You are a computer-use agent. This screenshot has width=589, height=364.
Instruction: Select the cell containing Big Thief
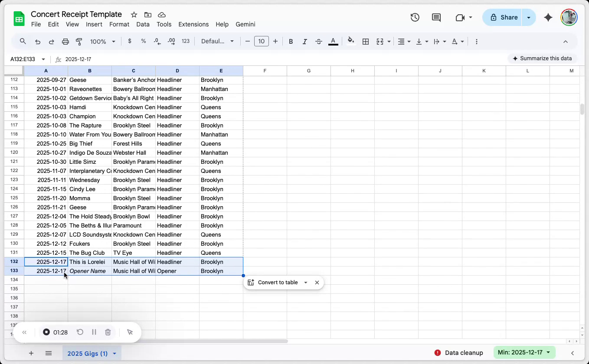(x=90, y=144)
